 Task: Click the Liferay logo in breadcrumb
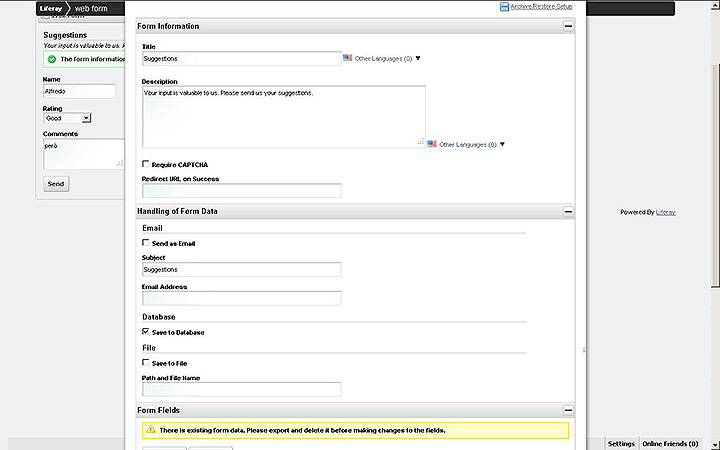(x=51, y=8)
